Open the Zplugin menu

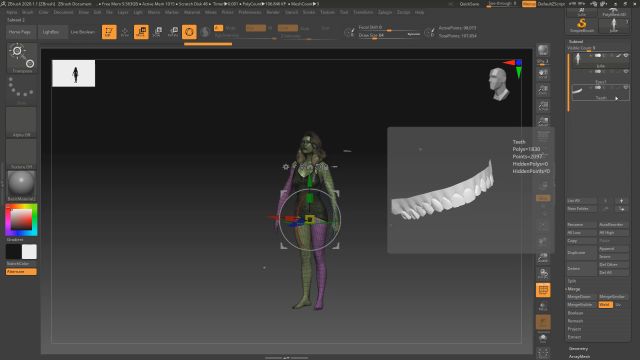tap(385, 12)
